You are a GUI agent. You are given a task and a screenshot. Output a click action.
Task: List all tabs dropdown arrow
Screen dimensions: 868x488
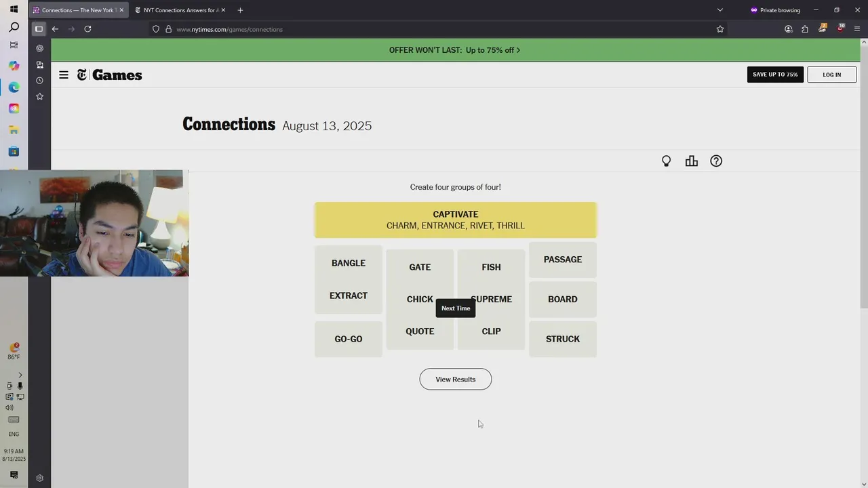[720, 10]
